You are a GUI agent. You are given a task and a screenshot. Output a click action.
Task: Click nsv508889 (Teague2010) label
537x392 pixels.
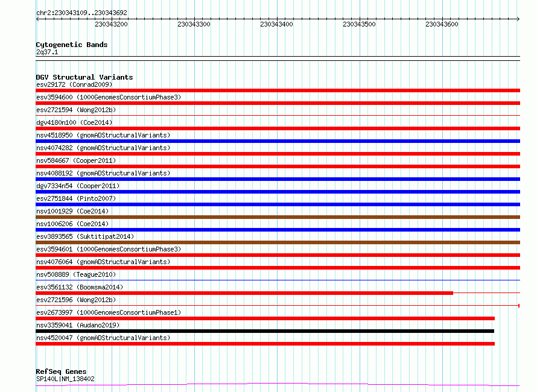click(76, 274)
